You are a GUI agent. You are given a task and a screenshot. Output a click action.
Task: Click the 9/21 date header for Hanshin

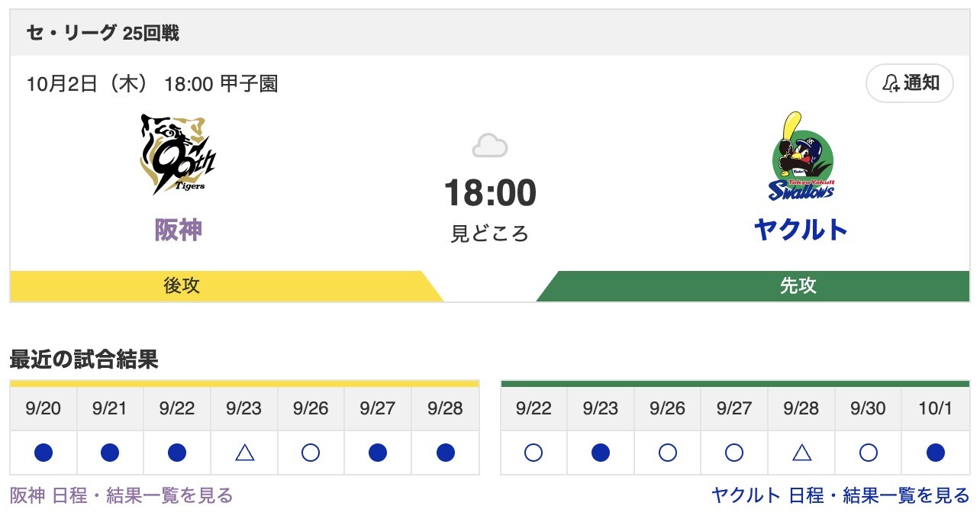point(109,409)
